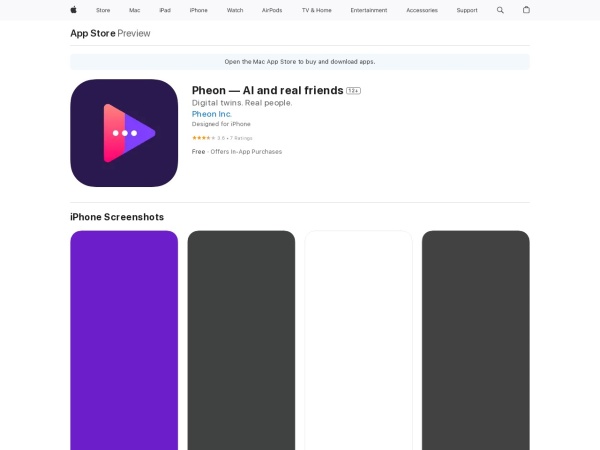Navigate to AirPods page

coord(272,10)
